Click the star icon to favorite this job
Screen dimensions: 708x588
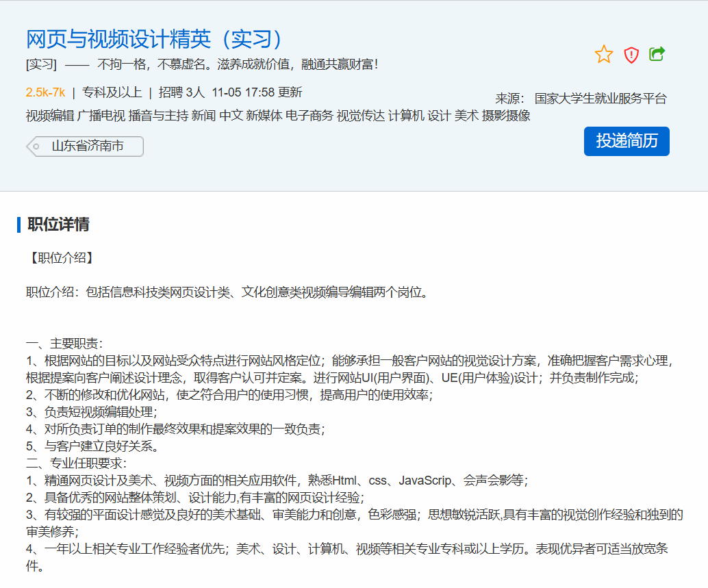pyautogui.click(x=604, y=55)
